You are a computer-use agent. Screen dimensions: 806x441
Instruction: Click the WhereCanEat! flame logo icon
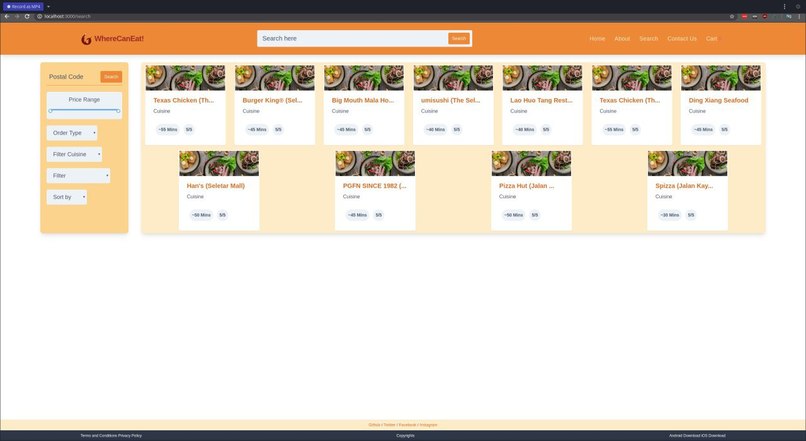pyautogui.click(x=86, y=40)
